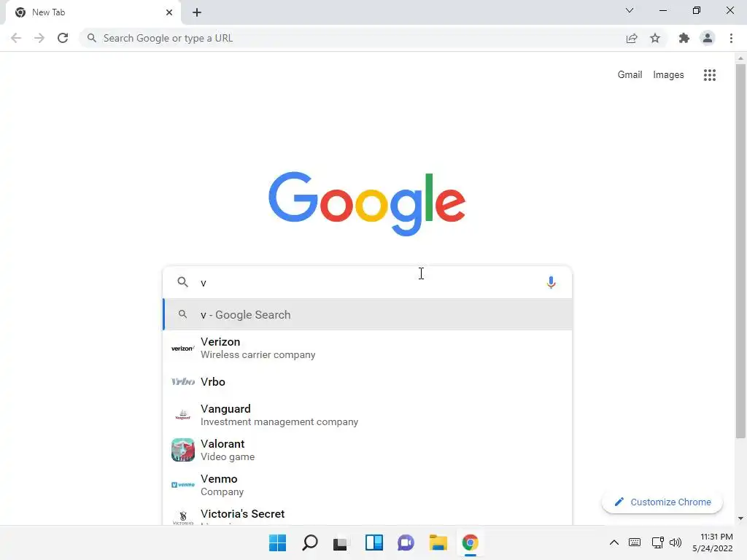The image size is (747, 560).
Task: Open the touch keyboard tray icon
Action: tap(635, 542)
